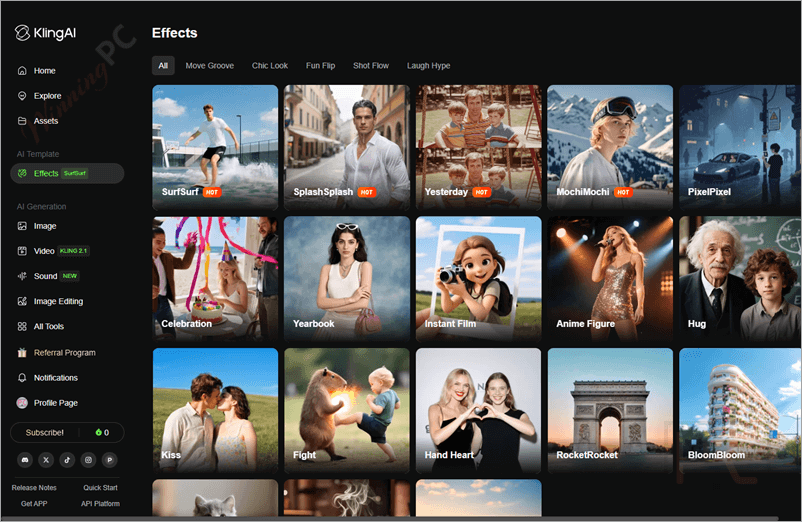Open the API Platform link
The image size is (802, 522).
point(100,504)
